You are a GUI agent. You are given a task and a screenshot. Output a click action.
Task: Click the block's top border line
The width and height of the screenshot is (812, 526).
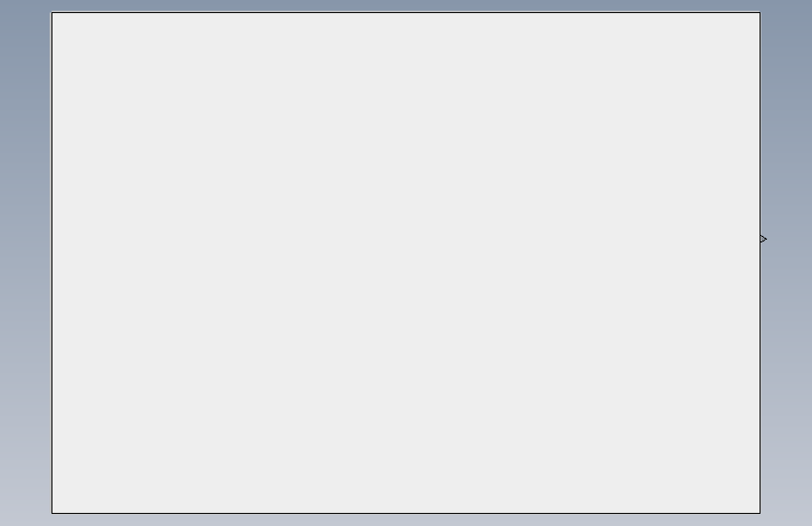point(406,12)
